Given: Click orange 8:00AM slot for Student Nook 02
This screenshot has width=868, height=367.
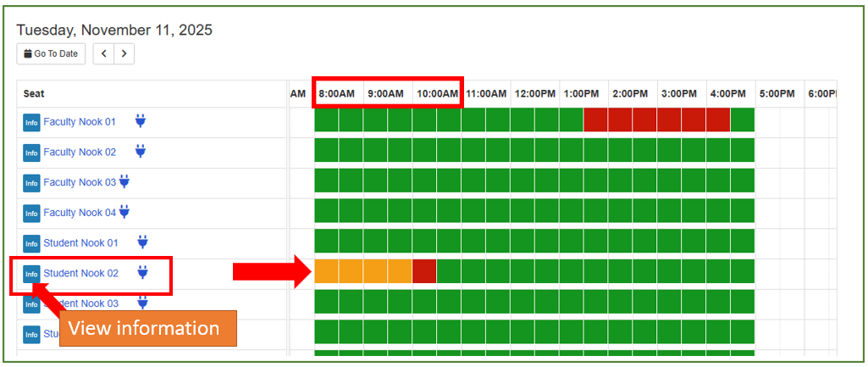Looking at the screenshot, I should click(x=327, y=271).
